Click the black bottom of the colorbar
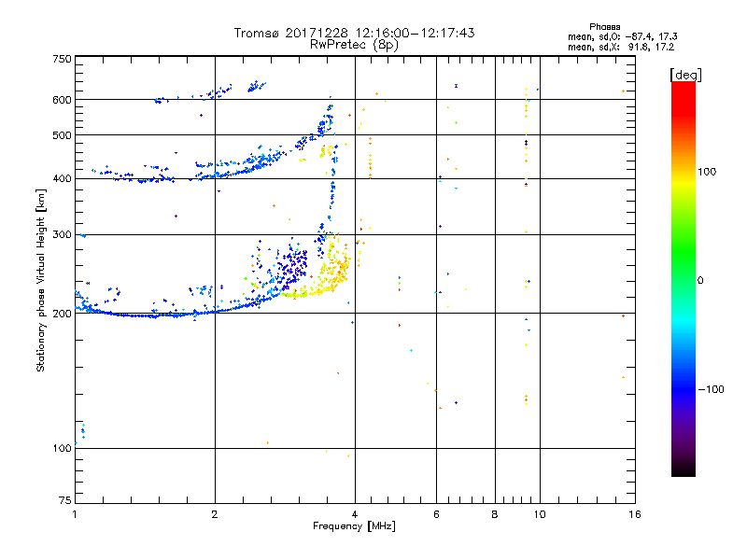This screenshot has height=560, width=747. coord(684,469)
